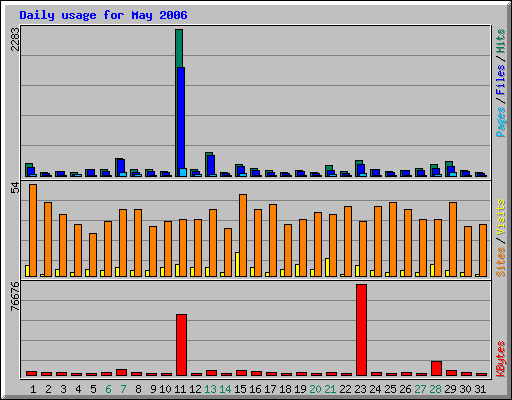
Task: Click the day label 23 on the x-axis
Action: tap(360, 389)
